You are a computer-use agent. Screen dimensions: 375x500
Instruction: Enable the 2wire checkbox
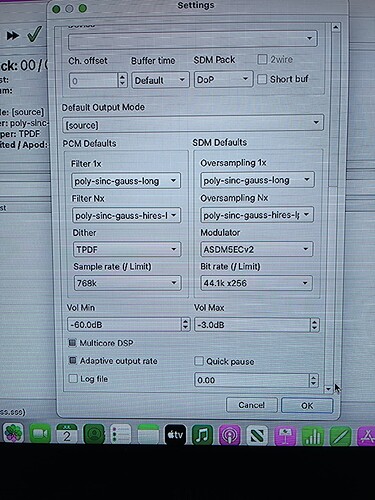pos(262,59)
